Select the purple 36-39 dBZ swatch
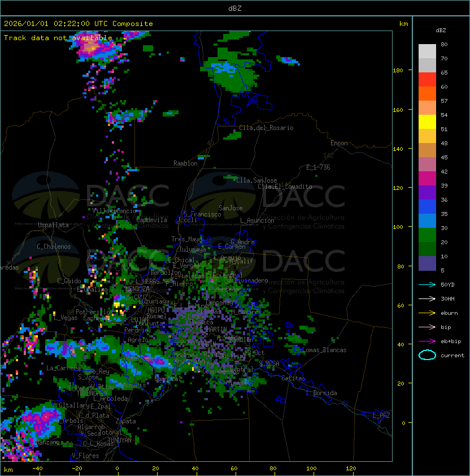This screenshot has width=470, height=476. 427,192
